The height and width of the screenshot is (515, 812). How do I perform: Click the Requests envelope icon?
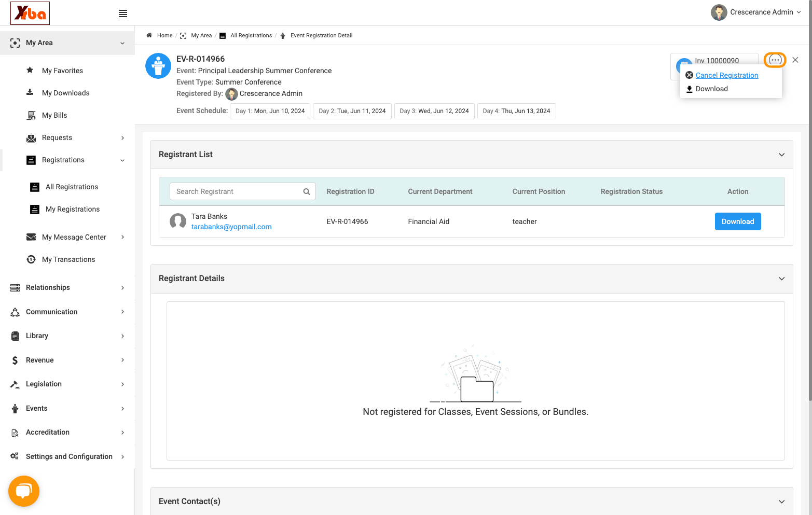tap(31, 138)
